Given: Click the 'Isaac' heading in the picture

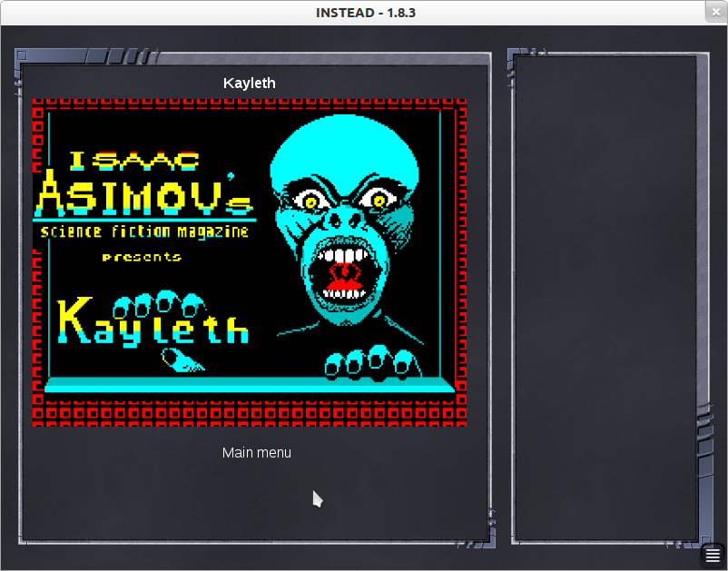Looking at the screenshot, I should [134, 161].
